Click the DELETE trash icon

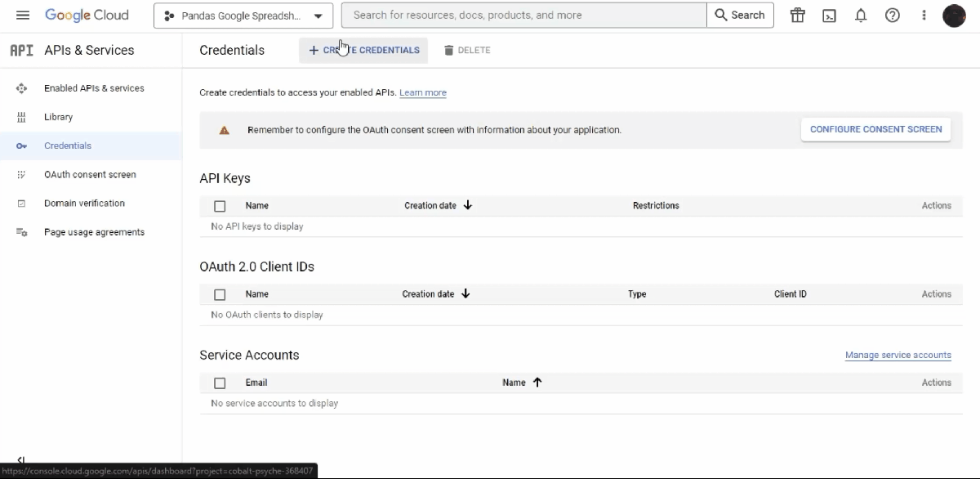450,50
